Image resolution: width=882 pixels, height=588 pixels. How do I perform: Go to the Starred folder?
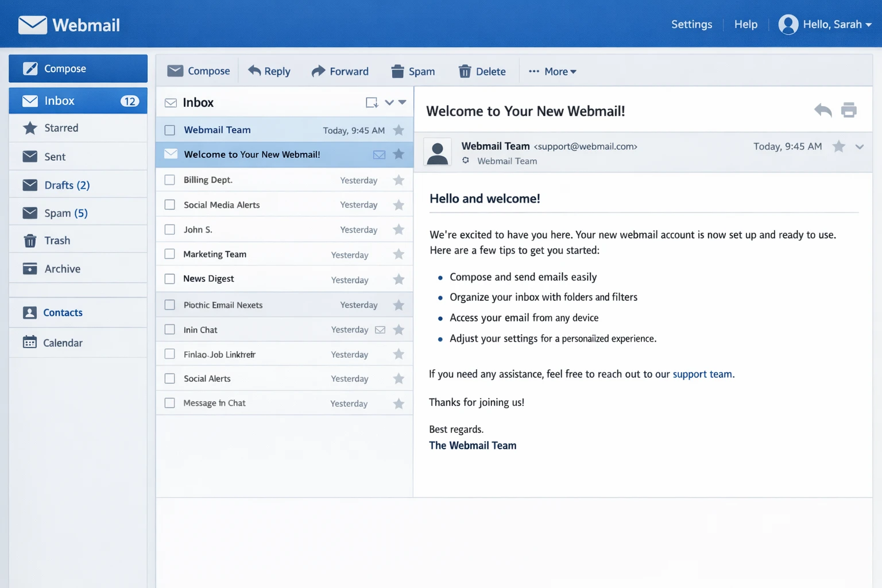(x=61, y=128)
